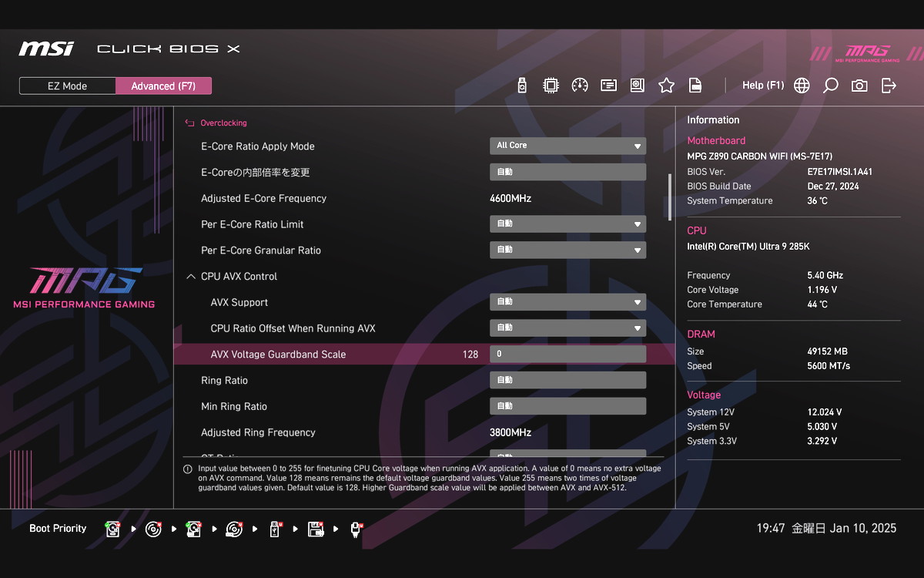Viewport: 924px width, 578px height.
Task: Click the CPU chip icon in toolbar
Action: coord(551,86)
